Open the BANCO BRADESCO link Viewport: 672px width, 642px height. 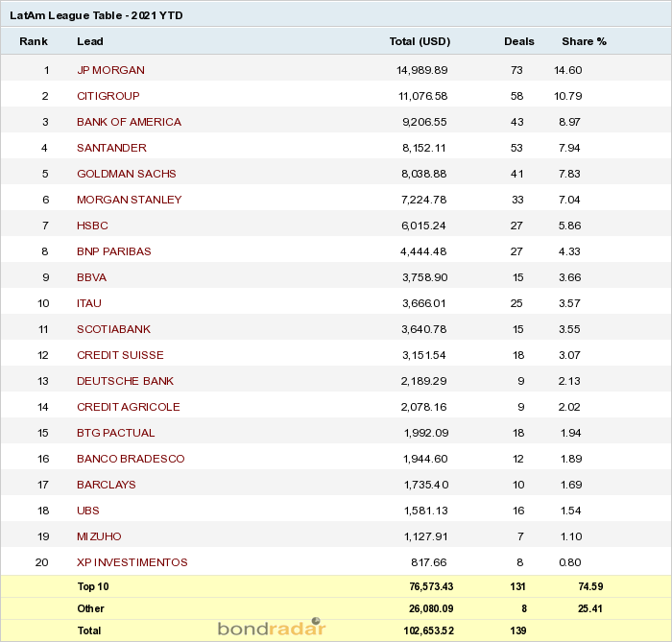click(x=131, y=459)
